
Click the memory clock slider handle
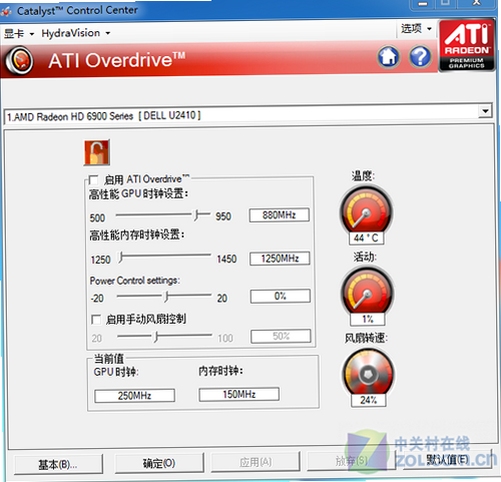(x=122, y=258)
